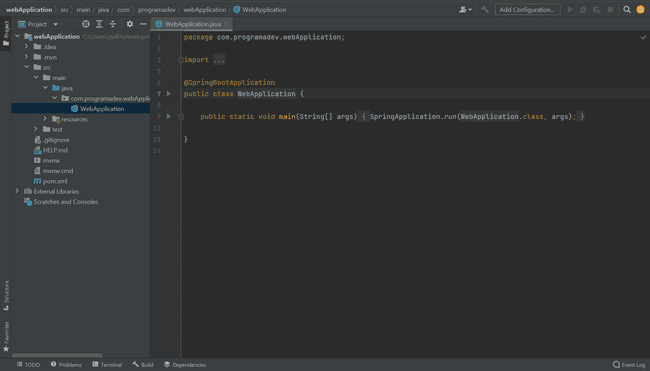The image size is (650, 371).
Task: Click the Select Opened File target icon
Action: click(86, 24)
